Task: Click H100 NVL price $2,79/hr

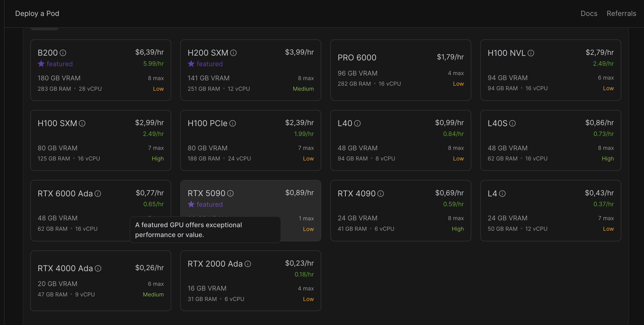Action: [x=600, y=53]
